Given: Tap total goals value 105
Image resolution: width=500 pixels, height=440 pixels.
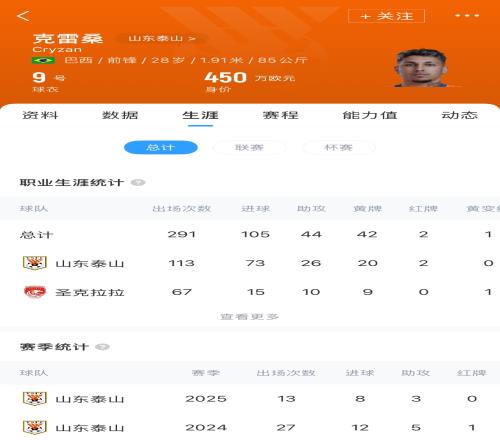Looking at the screenshot, I should click(x=255, y=234).
